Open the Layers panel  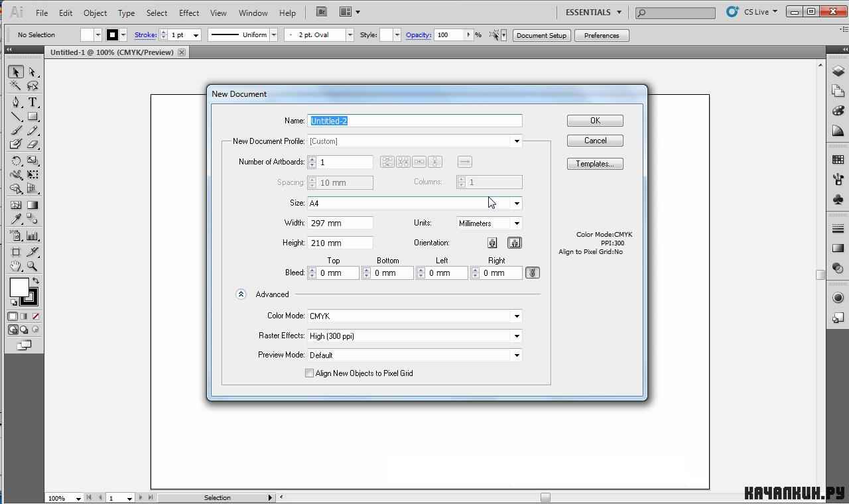pyautogui.click(x=838, y=72)
